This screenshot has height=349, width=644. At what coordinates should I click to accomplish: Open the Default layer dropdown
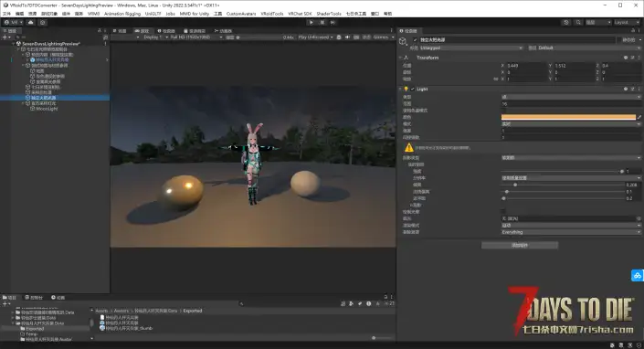590,48
